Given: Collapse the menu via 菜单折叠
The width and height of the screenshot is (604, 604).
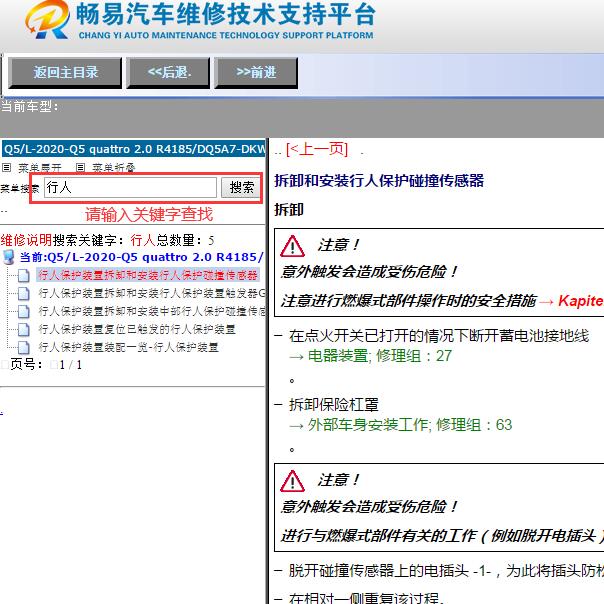Looking at the screenshot, I should point(114,168).
